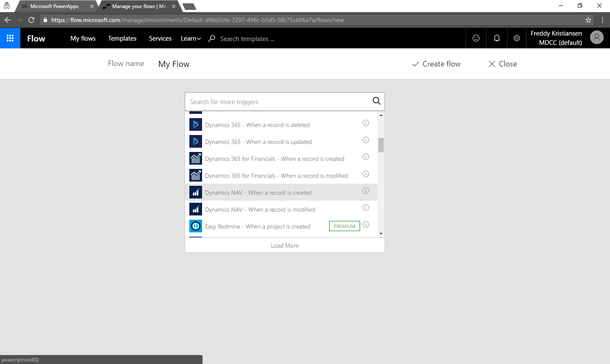Click the feedback smiley face icon
Image resolution: width=610 pixels, height=364 pixels.
click(x=476, y=38)
